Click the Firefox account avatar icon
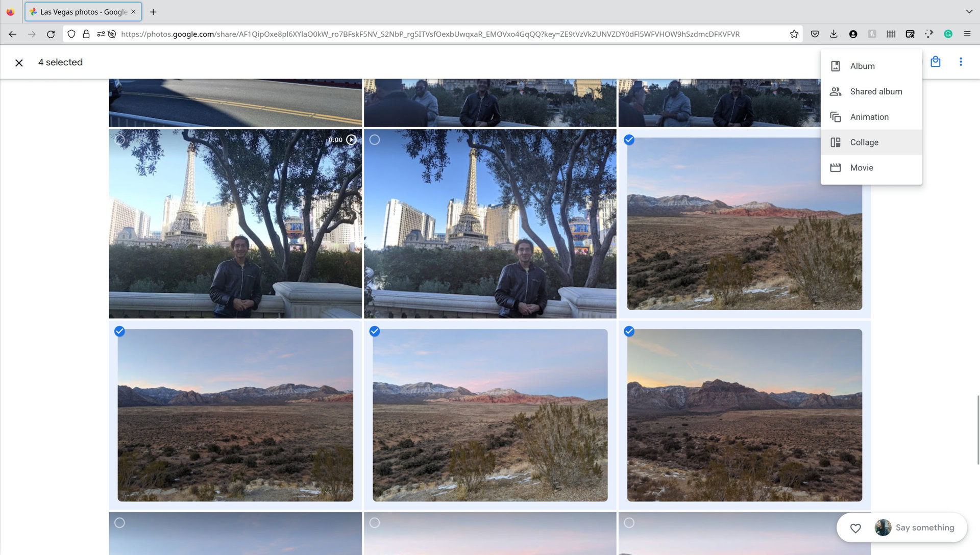This screenshot has width=980, height=555. 853,34
